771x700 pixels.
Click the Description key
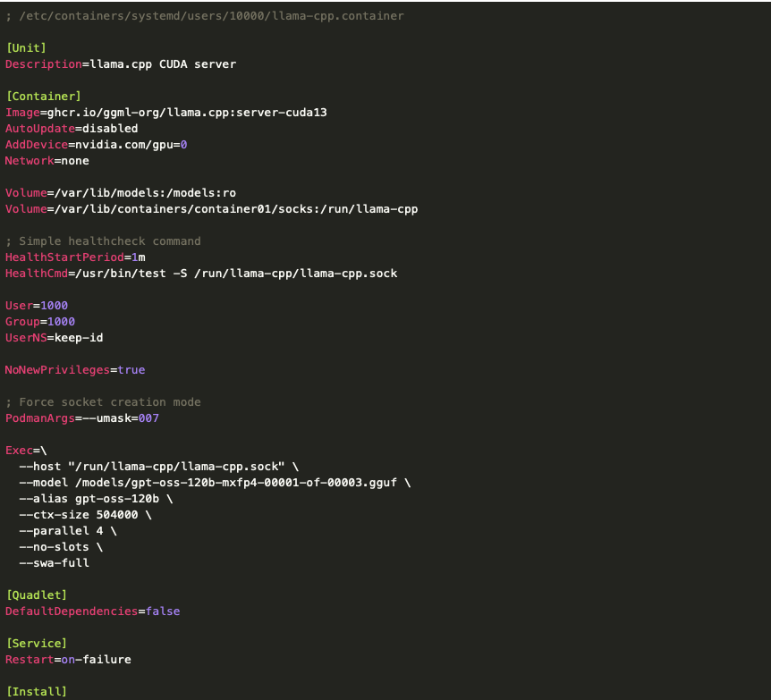(44, 64)
